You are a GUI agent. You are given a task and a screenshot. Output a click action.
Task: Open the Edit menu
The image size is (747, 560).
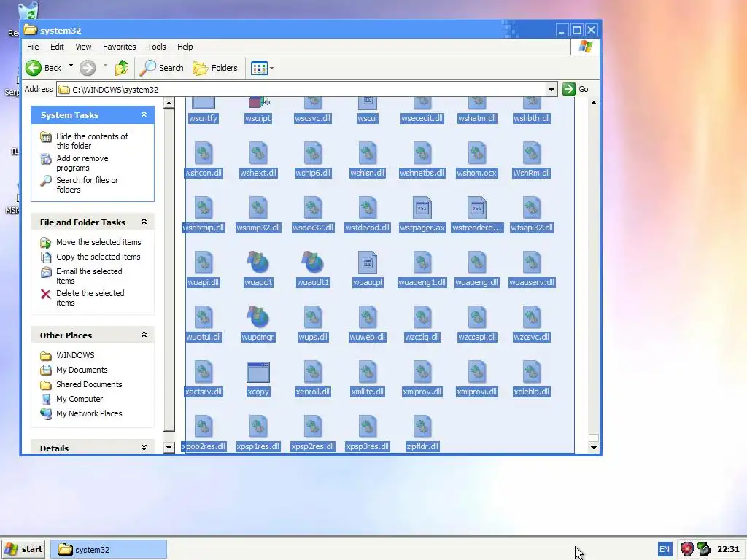(57, 47)
